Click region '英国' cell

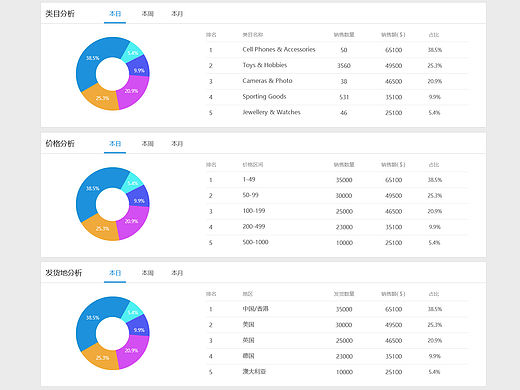(248, 340)
